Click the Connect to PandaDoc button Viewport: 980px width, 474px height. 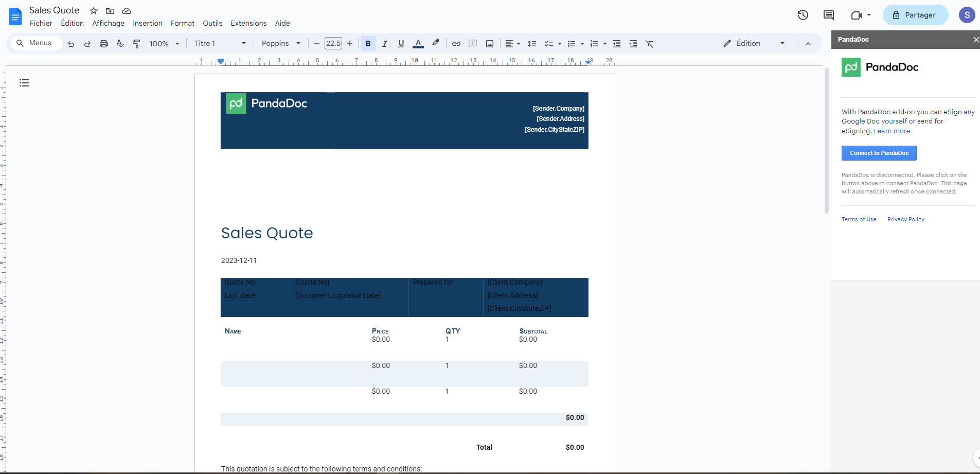(x=879, y=153)
